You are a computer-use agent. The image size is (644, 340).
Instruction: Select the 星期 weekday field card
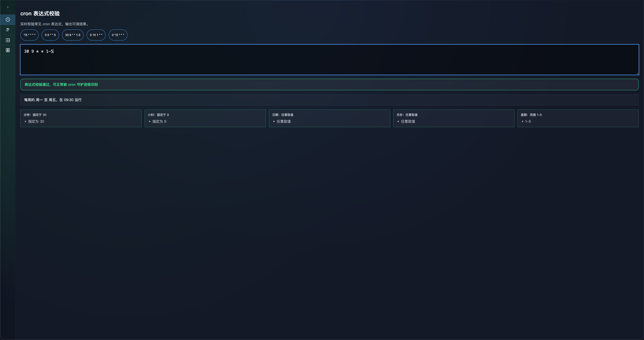point(578,118)
